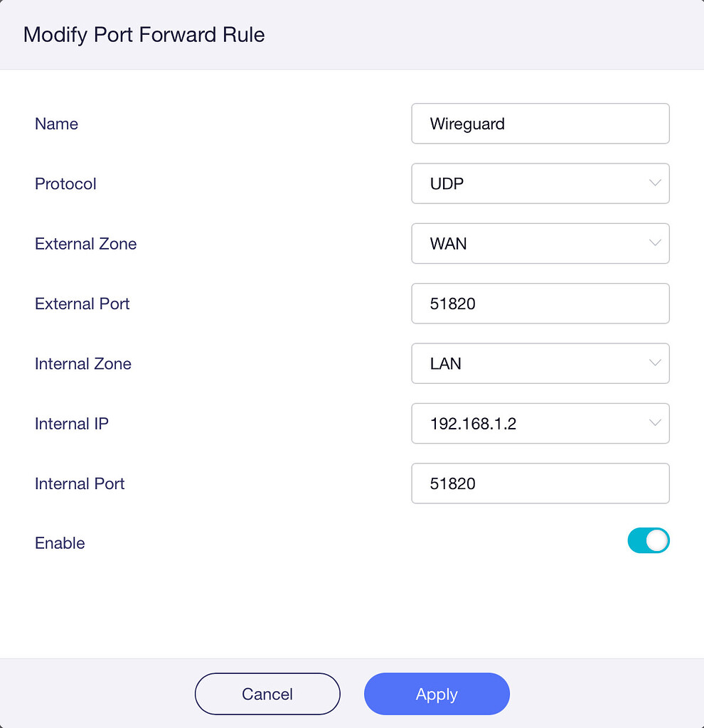Click the Modify Port Forward Rule title
Screen dimensions: 704x728
(x=144, y=35)
